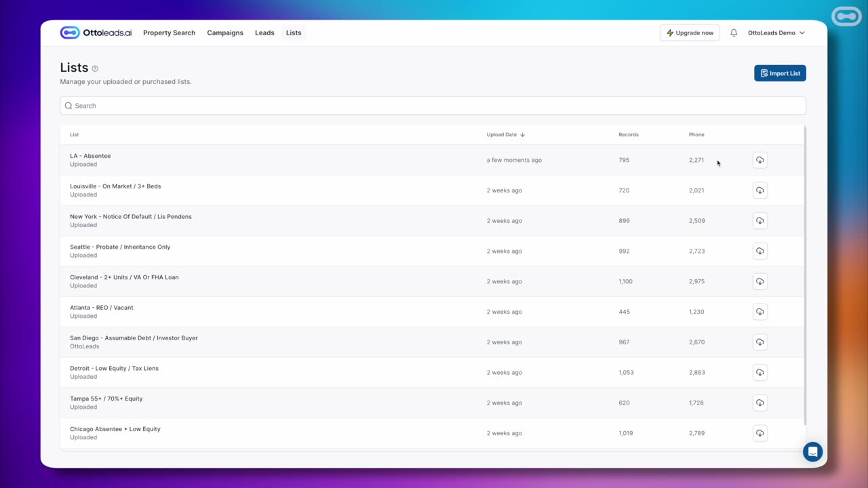868x488 pixels.
Task: Download the New York - Notice Of Default list
Action: pyautogui.click(x=759, y=221)
